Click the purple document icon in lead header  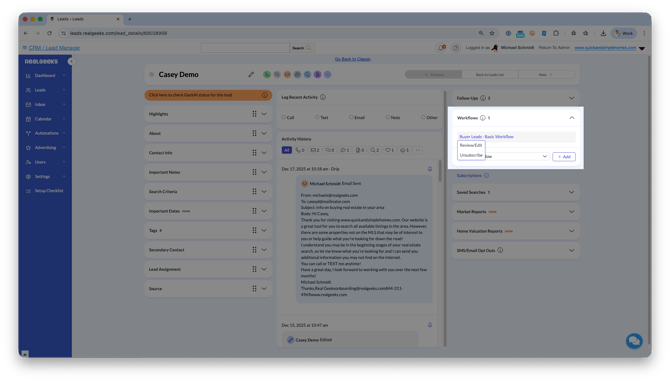[x=317, y=74]
